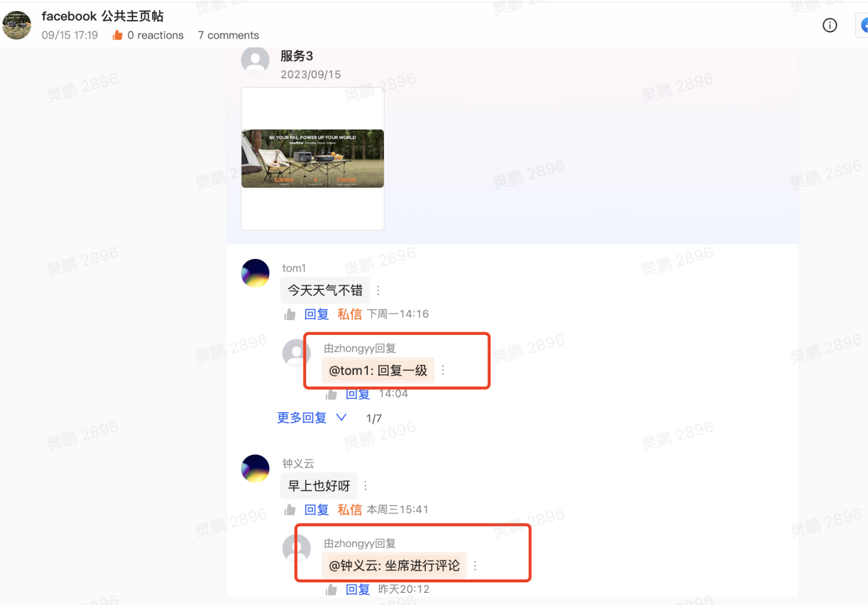Image resolution: width=868 pixels, height=605 pixels.
Task: Open the camping power station post image
Action: pos(312,159)
